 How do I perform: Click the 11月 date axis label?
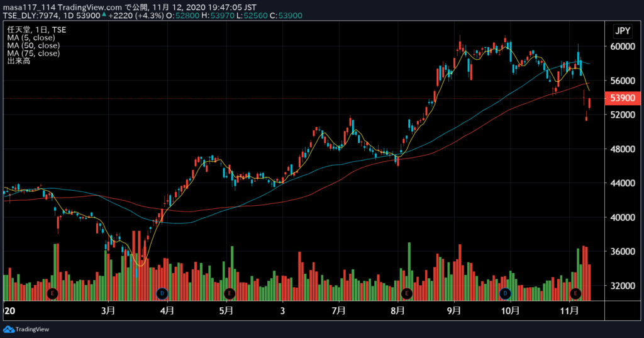click(569, 310)
